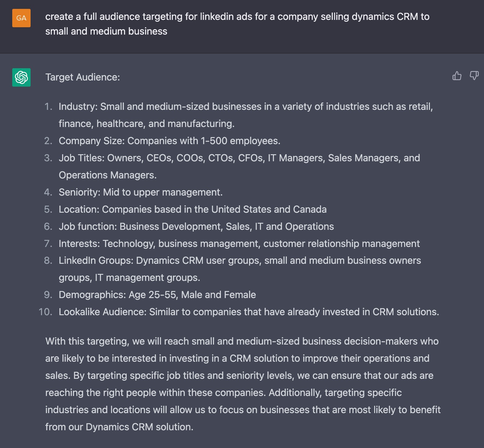The image size is (484, 448).
Task: Click the Interests list item
Action: pyautogui.click(x=239, y=244)
